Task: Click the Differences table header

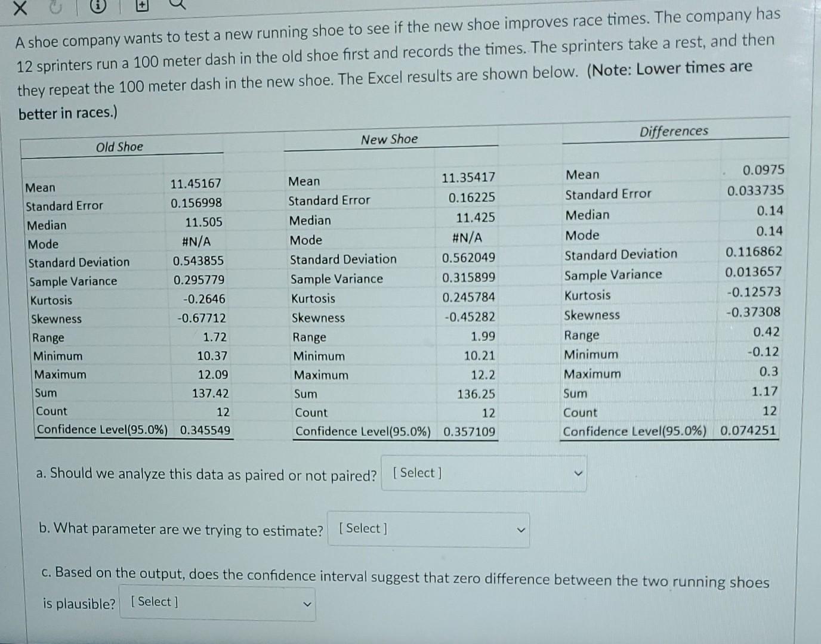Action: tap(674, 131)
